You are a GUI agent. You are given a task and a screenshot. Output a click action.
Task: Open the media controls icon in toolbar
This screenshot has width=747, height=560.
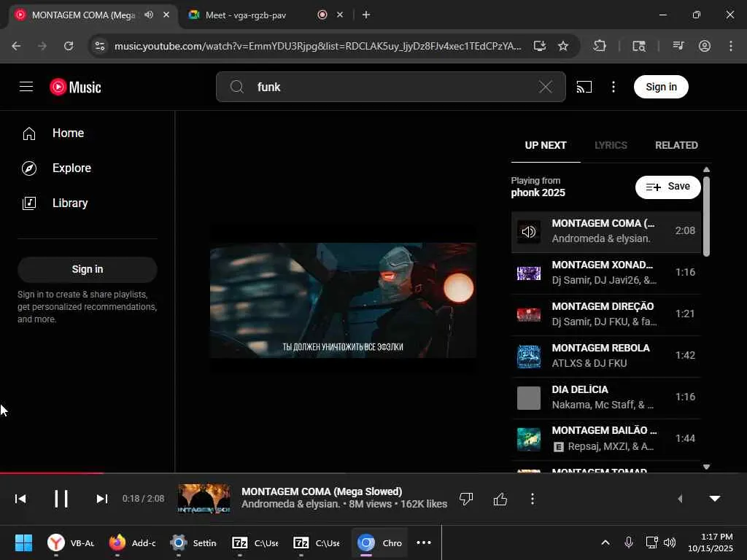pyautogui.click(x=678, y=46)
